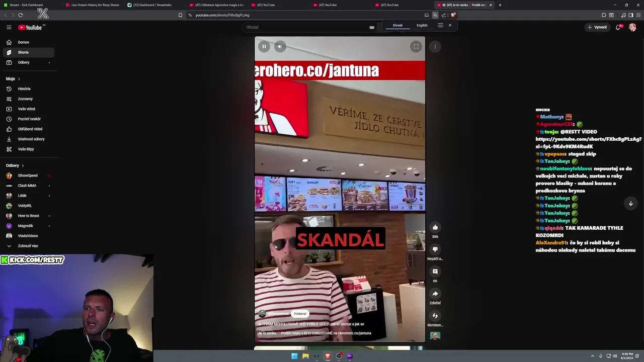Click the share icon in the address bar
644x362 pixels.
[444, 15]
